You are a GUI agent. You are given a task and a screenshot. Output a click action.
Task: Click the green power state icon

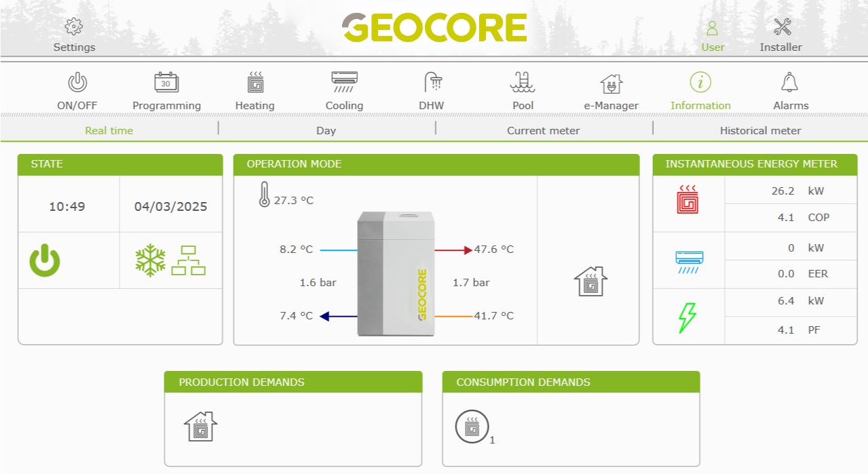coord(45,261)
